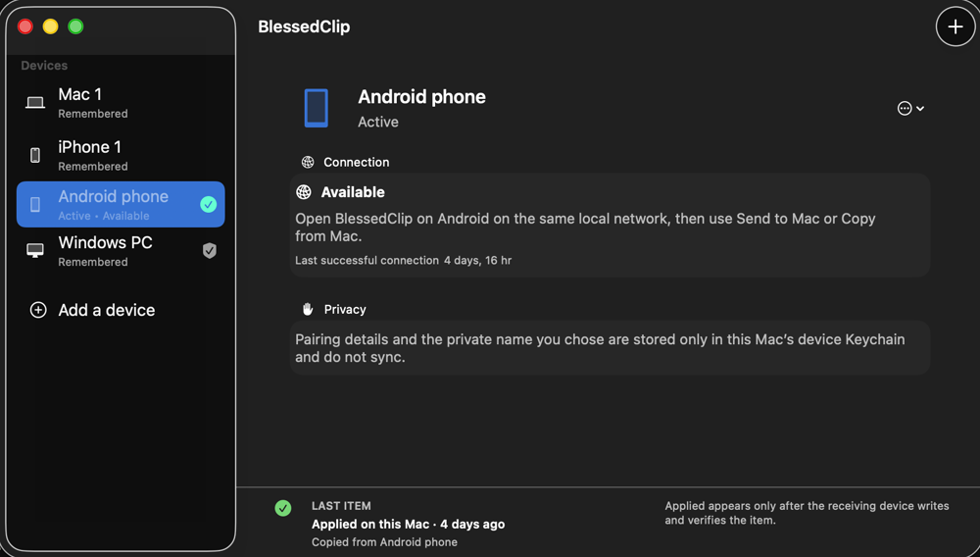Click the LAST ITEM label
The width and height of the screenshot is (980, 557).
pos(341,506)
